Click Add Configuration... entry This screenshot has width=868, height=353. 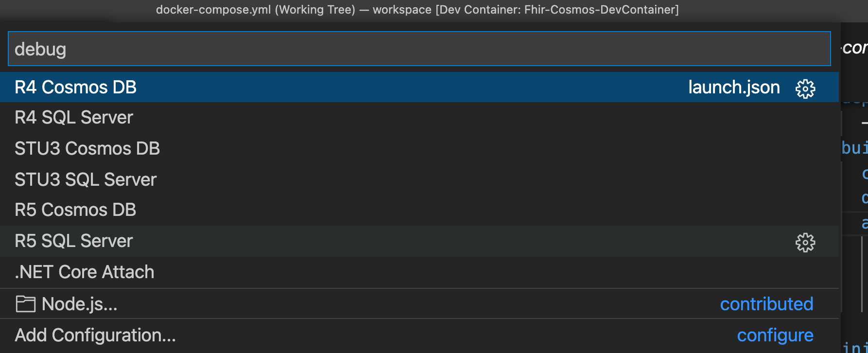click(x=419, y=335)
